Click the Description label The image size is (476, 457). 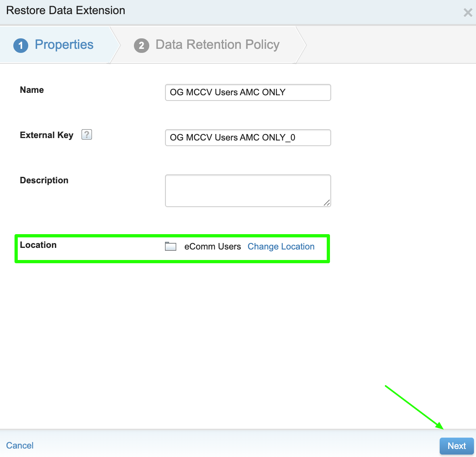[x=44, y=180]
